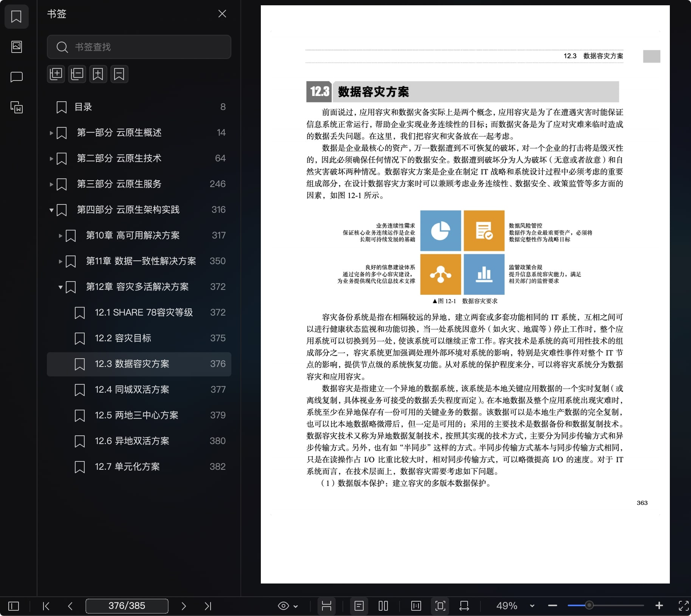691x616 pixels.
Task: Click the blue bar chart tile
Action: (484, 274)
